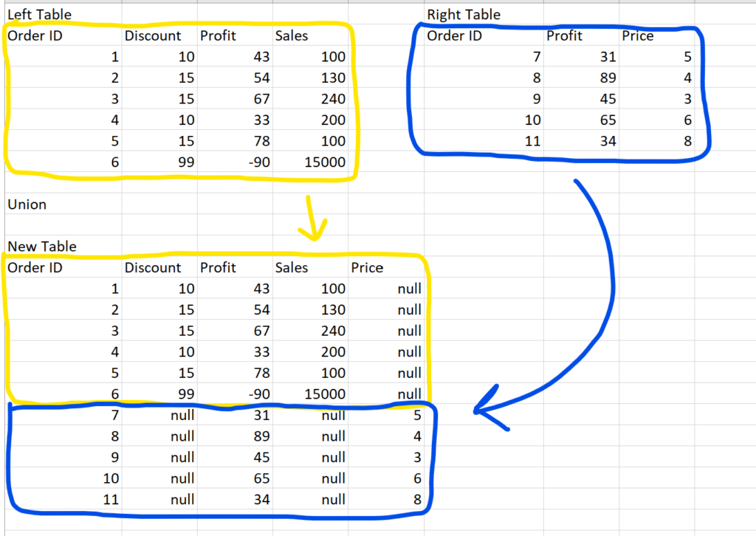Select Order ID 11 in Right Table

pos(532,141)
